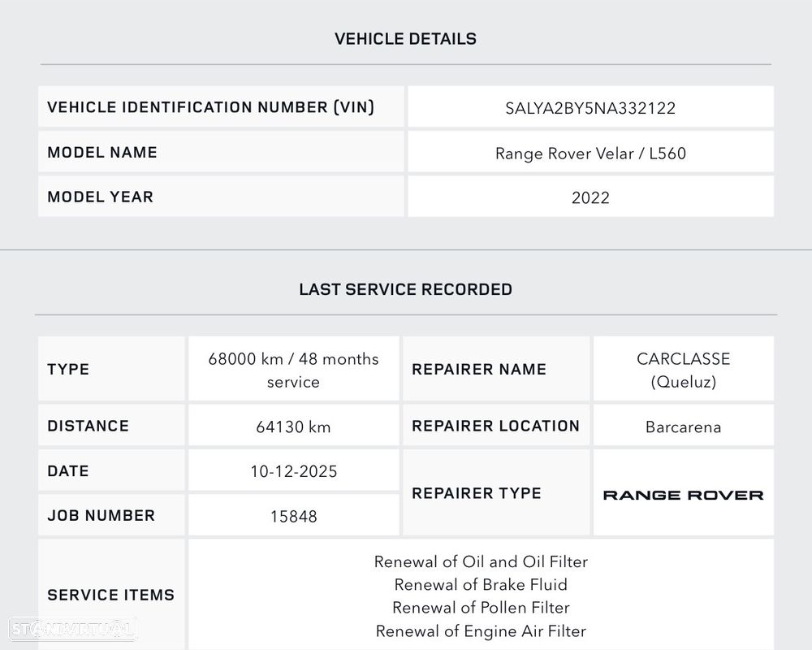The height and width of the screenshot is (650, 812).
Task: Select the job number 15848
Action: [293, 516]
